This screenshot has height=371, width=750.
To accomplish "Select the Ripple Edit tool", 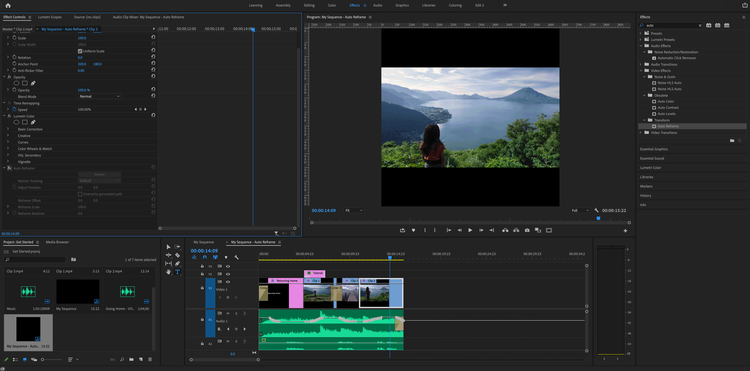I will click(x=168, y=255).
